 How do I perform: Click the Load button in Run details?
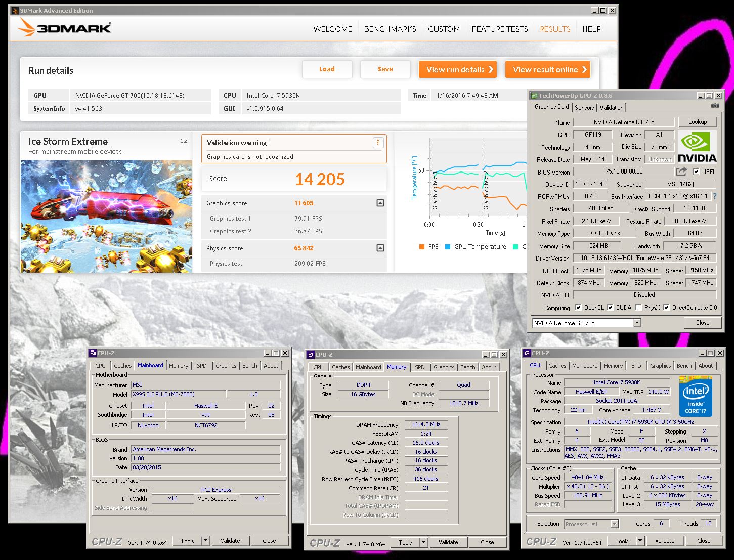(x=327, y=69)
